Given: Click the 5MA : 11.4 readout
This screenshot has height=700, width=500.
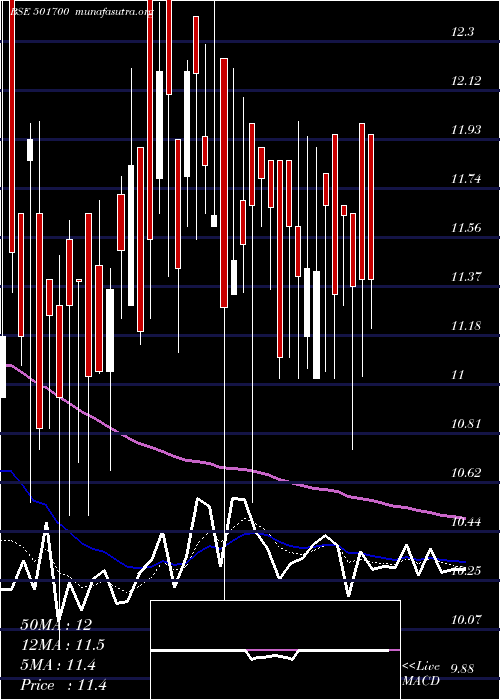Looking at the screenshot, I should (58, 665).
